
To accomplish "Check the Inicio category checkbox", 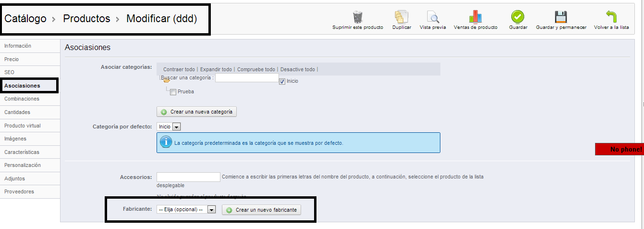I will click(x=282, y=81).
